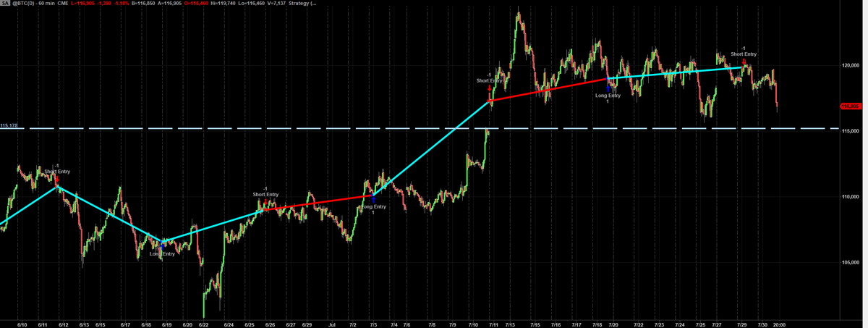The width and height of the screenshot is (868, 328).
Task: Click the 105,000 price axis label
Action: [x=850, y=262]
